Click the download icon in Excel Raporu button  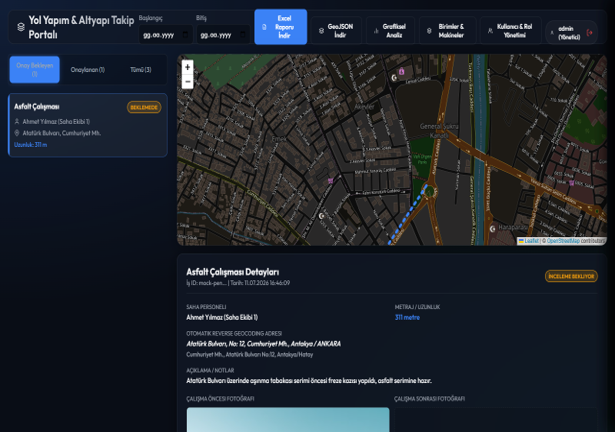click(x=264, y=27)
